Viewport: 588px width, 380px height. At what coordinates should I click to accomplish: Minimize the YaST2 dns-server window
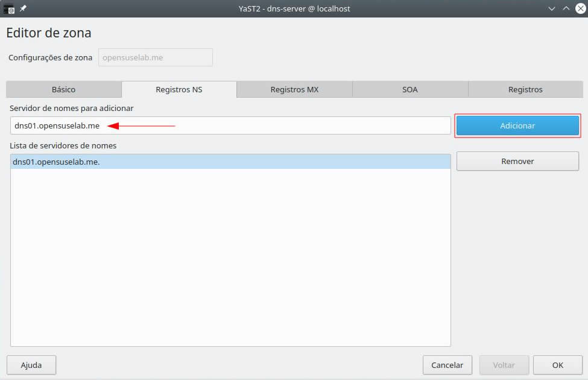point(551,8)
